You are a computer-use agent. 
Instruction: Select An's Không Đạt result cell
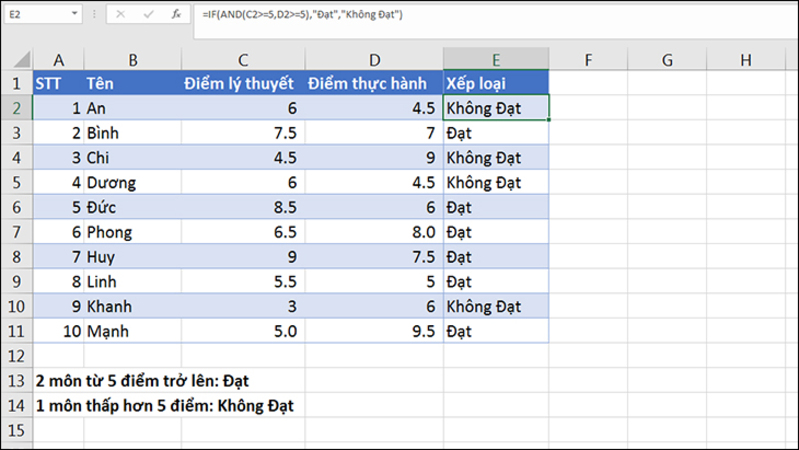[496, 108]
